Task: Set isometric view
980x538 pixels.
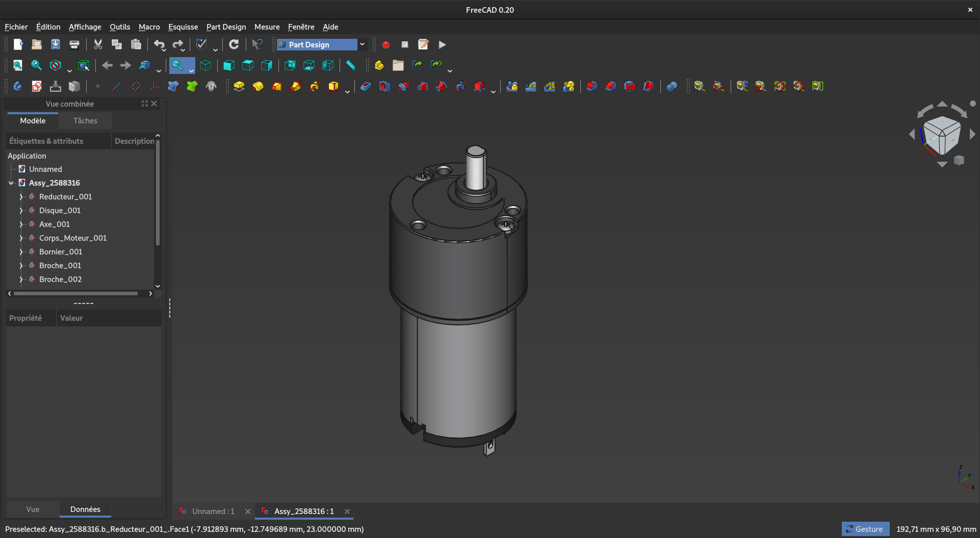Action: coord(205,65)
